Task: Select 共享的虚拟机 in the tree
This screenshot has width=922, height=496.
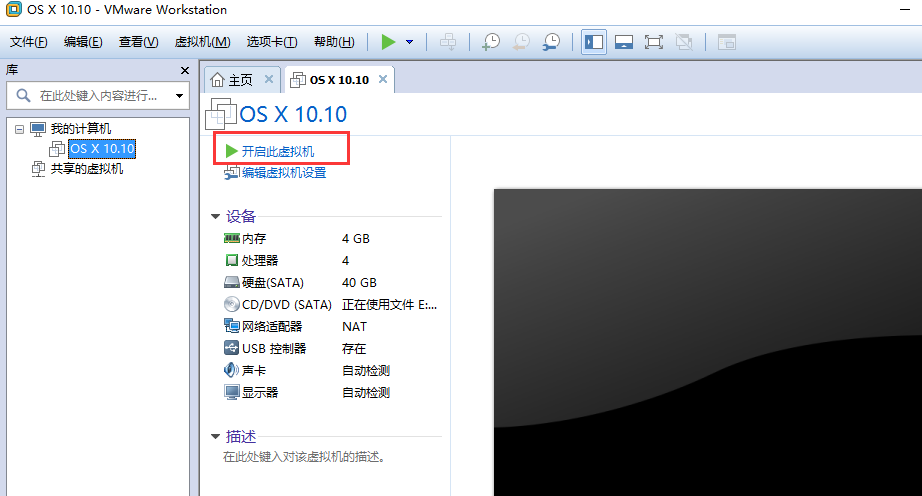Action: (x=86, y=169)
